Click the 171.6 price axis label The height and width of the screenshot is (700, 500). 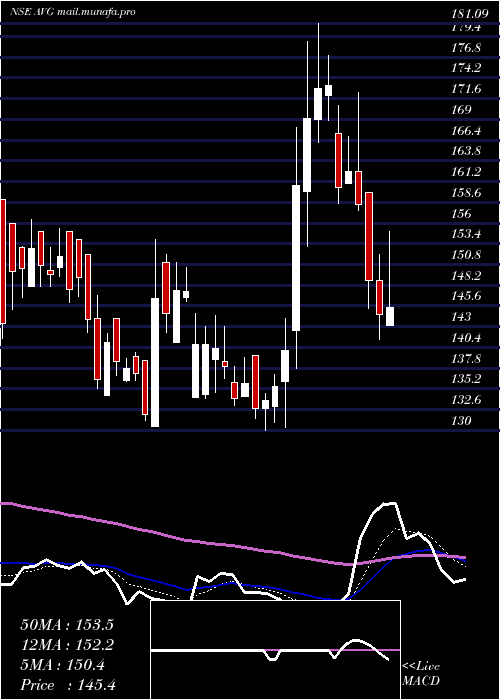466,89
